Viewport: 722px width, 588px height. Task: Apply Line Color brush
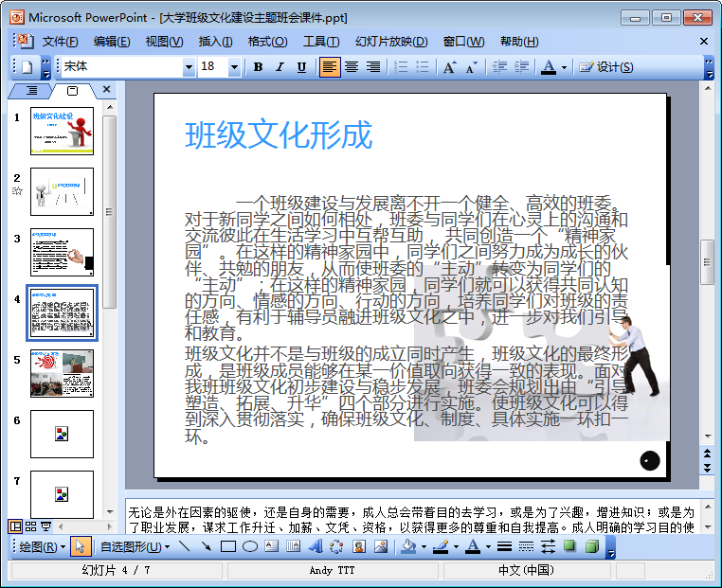[x=441, y=546]
